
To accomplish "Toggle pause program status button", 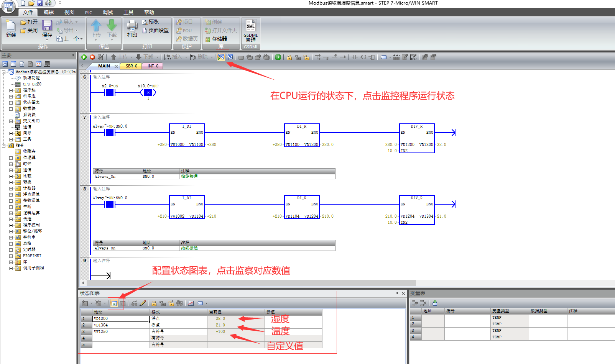I will click(x=229, y=57).
